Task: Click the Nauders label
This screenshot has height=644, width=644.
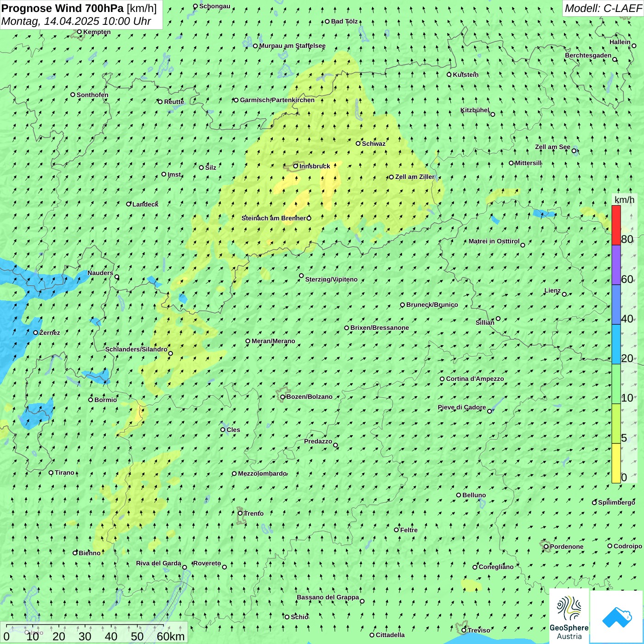Action: [100, 273]
